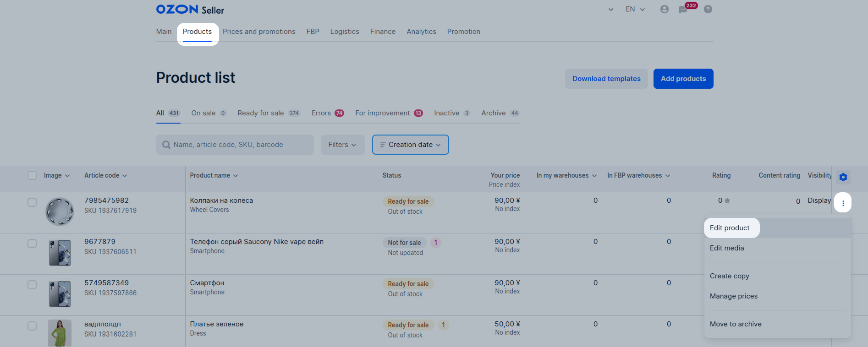The image size is (868, 347).
Task: Click the search magnifier icon
Action: (x=166, y=145)
